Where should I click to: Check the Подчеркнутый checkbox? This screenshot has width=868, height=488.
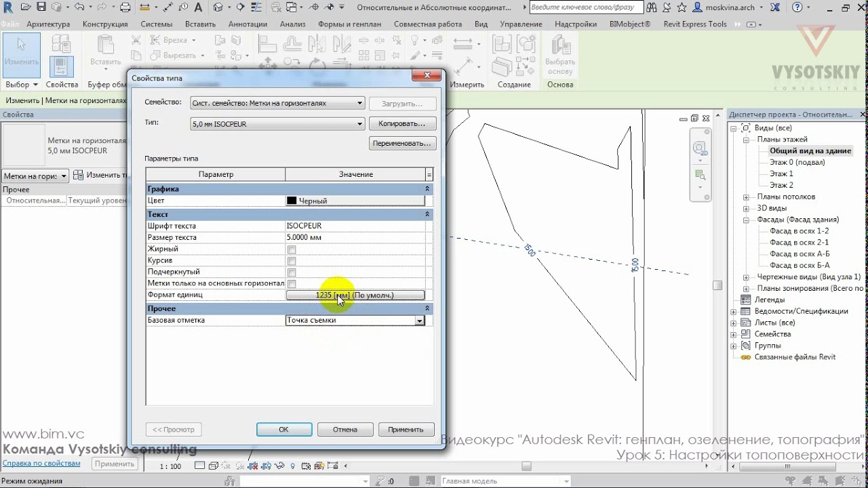[292, 272]
